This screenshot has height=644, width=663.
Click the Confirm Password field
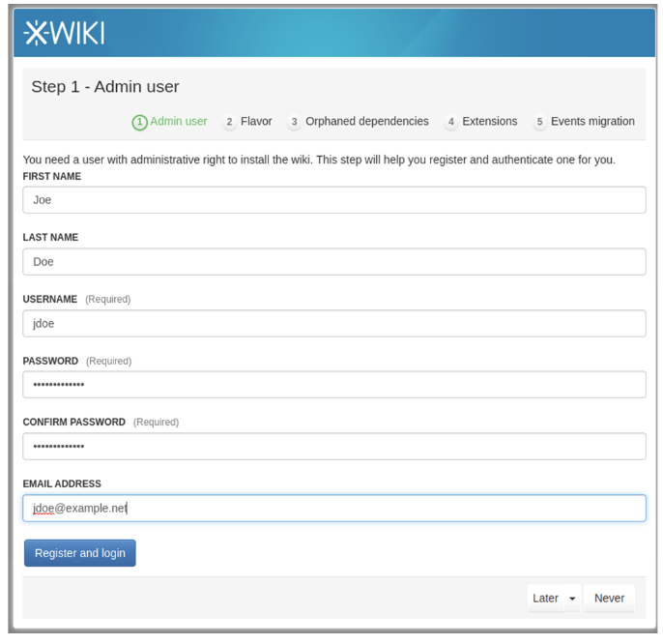point(334,447)
